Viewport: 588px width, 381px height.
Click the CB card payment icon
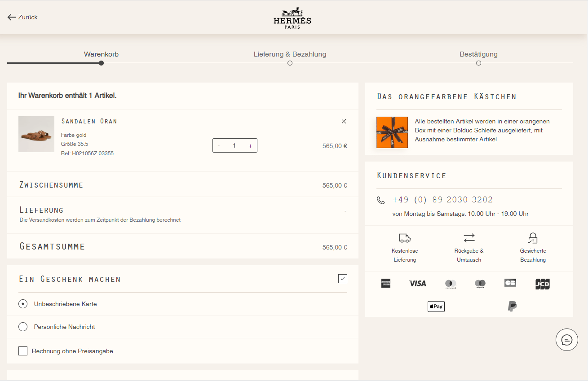[510, 283]
